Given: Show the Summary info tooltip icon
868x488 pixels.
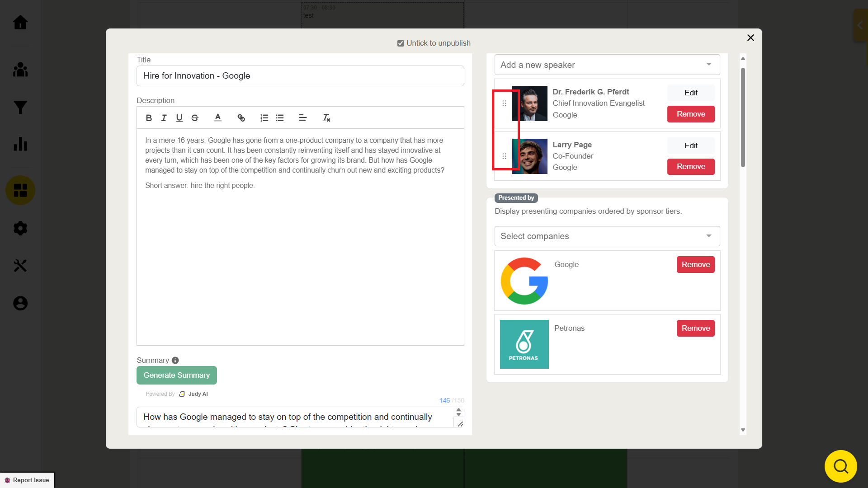Looking at the screenshot, I should click(x=175, y=361).
